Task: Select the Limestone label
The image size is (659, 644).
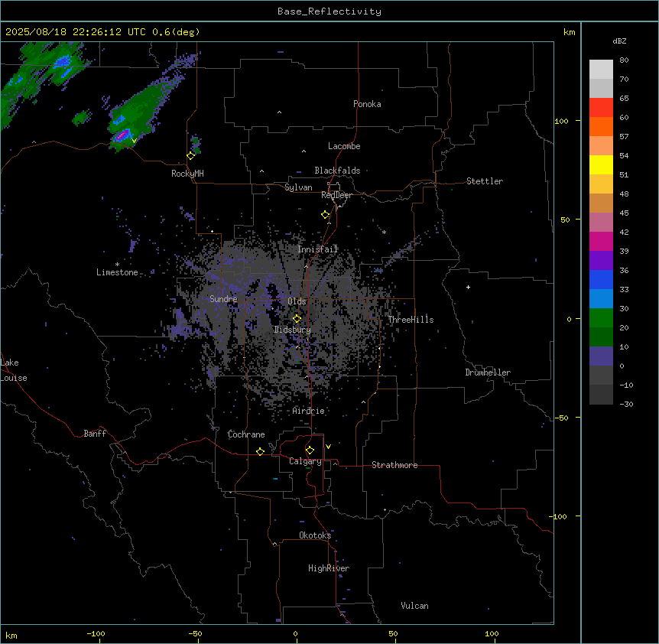Action: coord(117,272)
